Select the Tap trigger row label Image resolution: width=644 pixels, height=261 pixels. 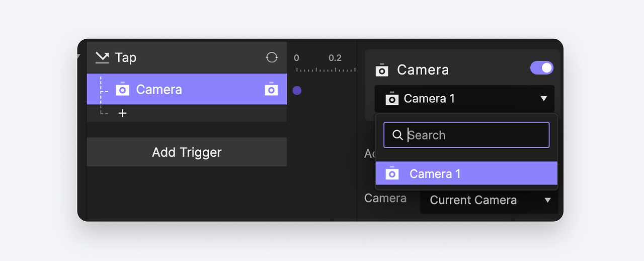coord(126,58)
